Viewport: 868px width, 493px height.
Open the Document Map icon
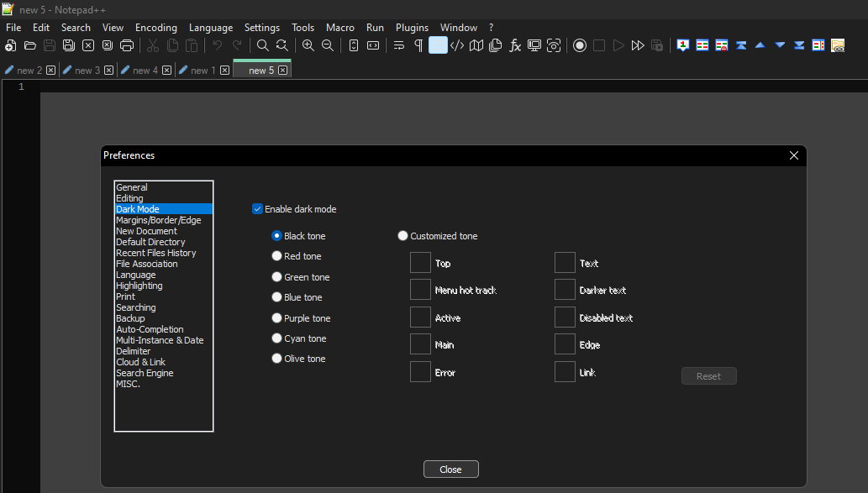click(x=476, y=45)
